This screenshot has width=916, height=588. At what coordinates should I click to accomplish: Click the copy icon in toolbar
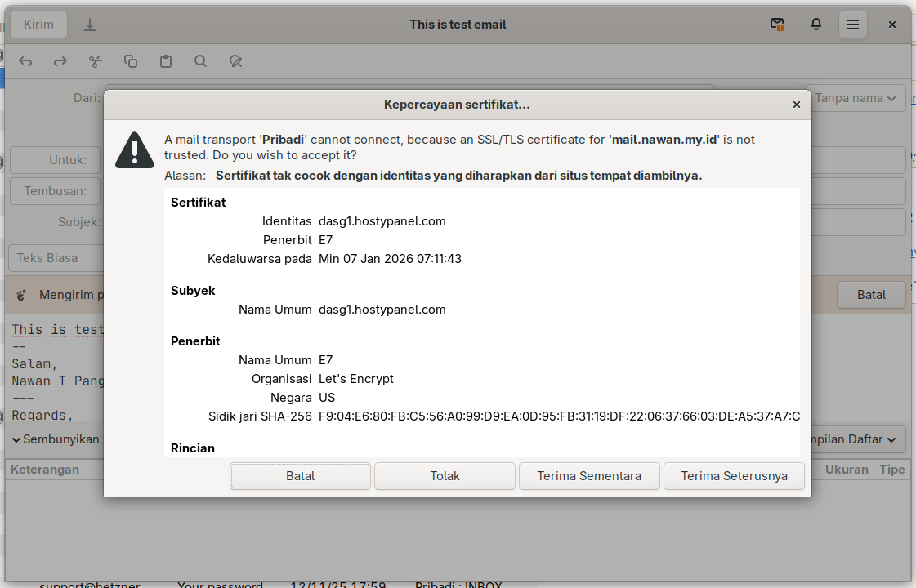pyautogui.click(x=131, y=61)
